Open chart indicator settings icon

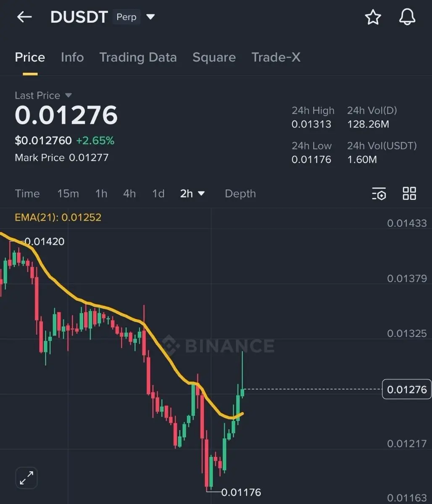click(x=379, y=194)
